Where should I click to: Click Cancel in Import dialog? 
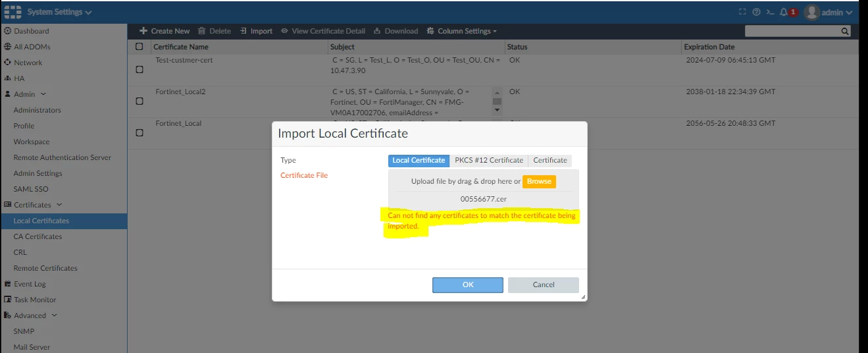544,285
